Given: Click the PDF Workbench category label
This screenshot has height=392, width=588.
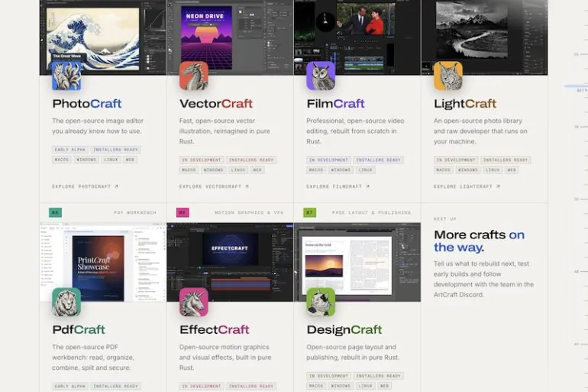Looking at the screenshot, I should tap(135, 212).
